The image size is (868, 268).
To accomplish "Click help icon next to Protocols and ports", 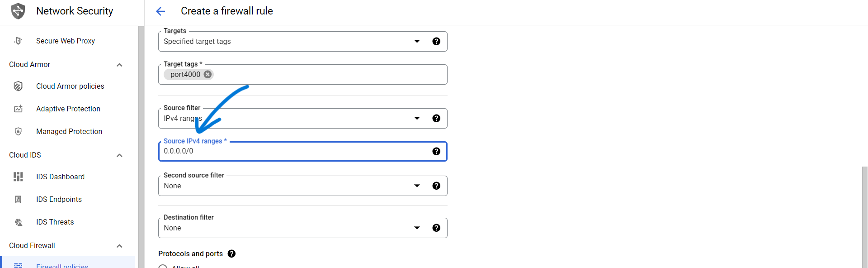I will coord(231,254).
